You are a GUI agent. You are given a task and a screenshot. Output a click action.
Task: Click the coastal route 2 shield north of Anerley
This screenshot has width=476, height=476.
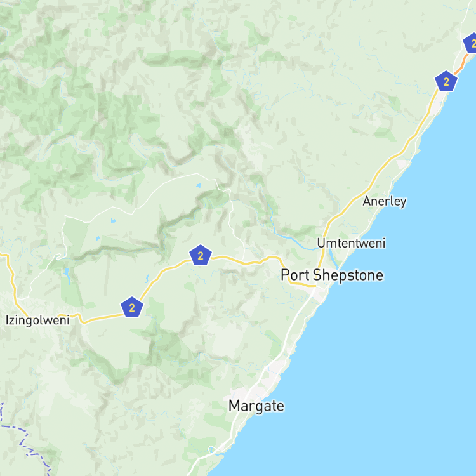(446, 81)
